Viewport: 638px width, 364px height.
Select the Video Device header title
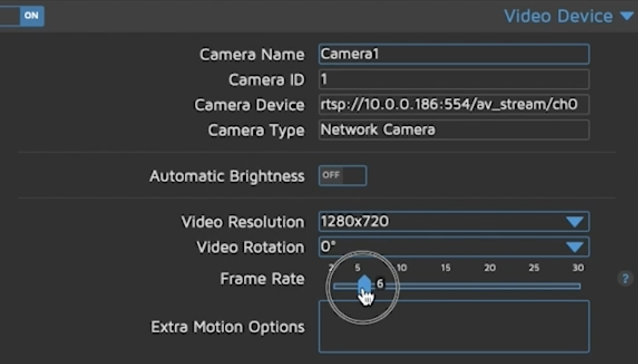click(558, 17)
